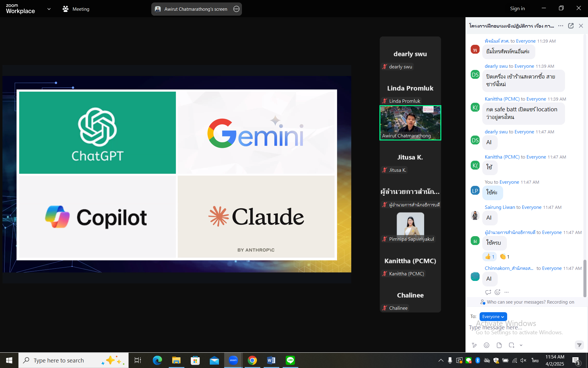This screenshot has height=368, width=588.
Task: Pop out the chat panel
Action: pos(571,26)
